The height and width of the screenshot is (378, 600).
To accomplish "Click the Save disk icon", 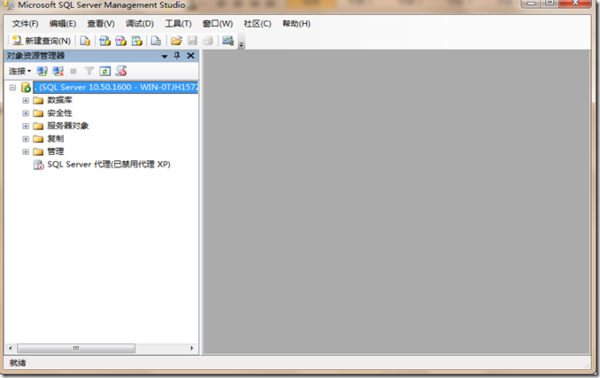I will click(192, 41).
